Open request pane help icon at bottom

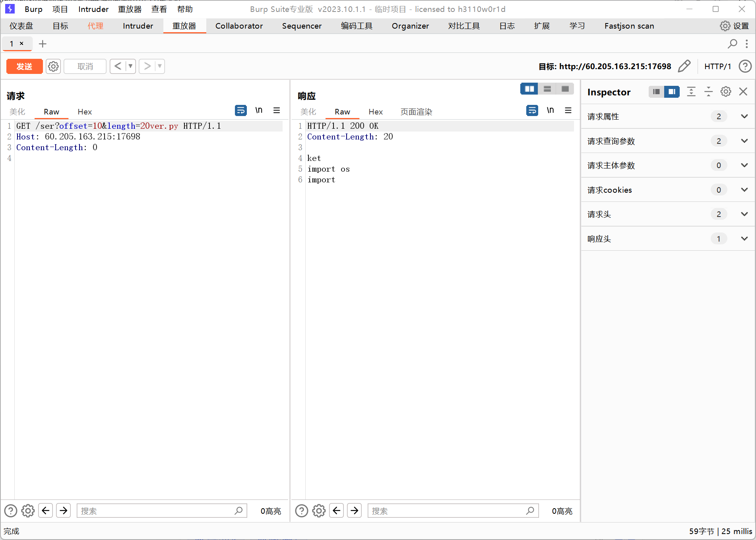point(11,511)
